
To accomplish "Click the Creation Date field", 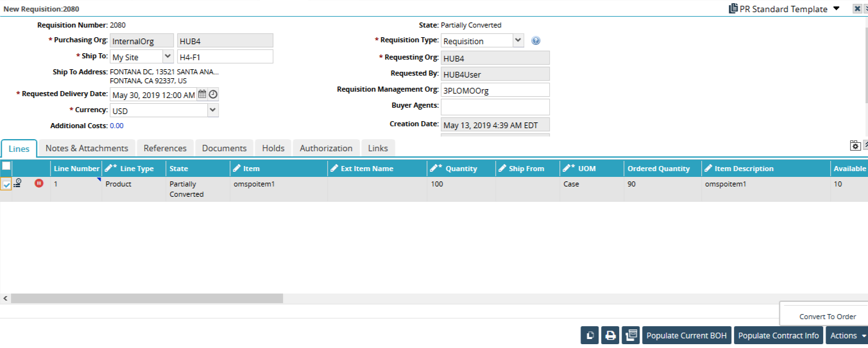I will [495, 125].
